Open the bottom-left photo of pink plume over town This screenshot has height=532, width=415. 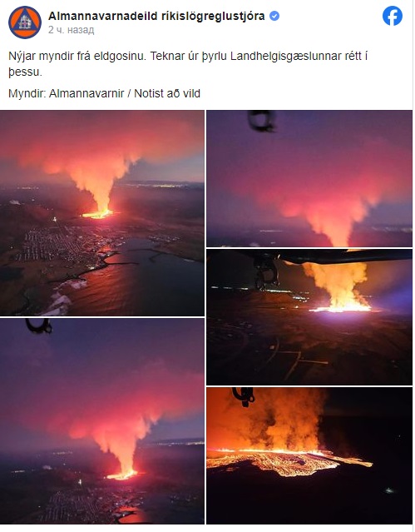coord(102,421)
